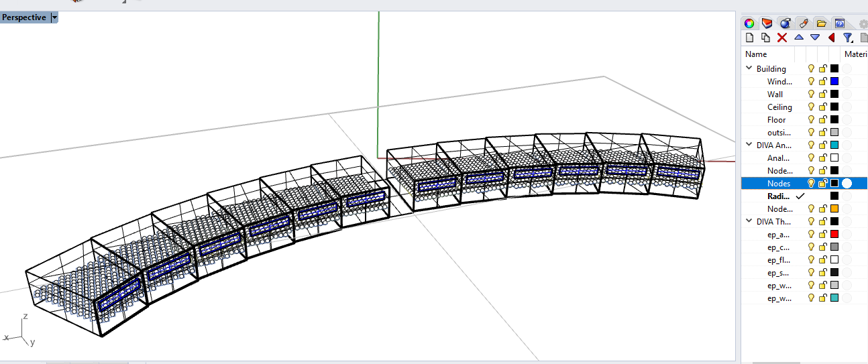868x364 pixels.
Task: Toggle visibility bulb of Ceiling layer
Action: (811, 107)
